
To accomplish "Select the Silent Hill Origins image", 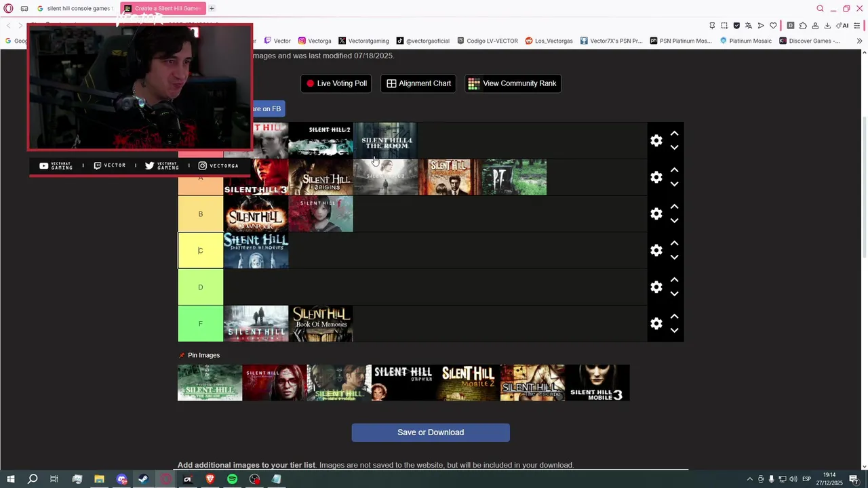I will 321,177.
